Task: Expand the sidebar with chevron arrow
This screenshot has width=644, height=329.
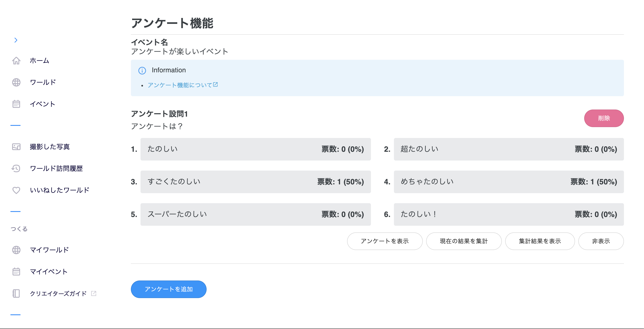Action: click(x=16, y=40)
